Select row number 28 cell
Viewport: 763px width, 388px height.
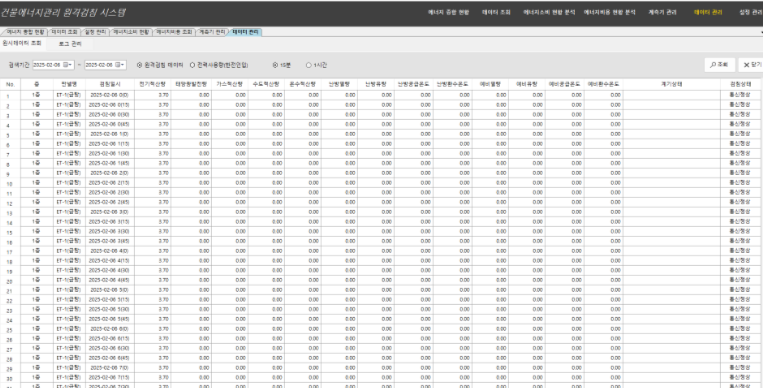(10, 359)
